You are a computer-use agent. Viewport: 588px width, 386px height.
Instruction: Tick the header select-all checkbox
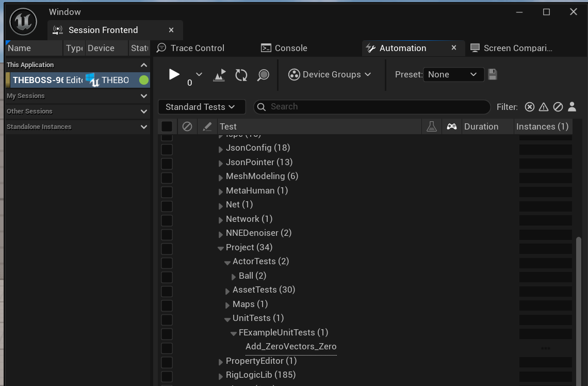click(167, 126)
